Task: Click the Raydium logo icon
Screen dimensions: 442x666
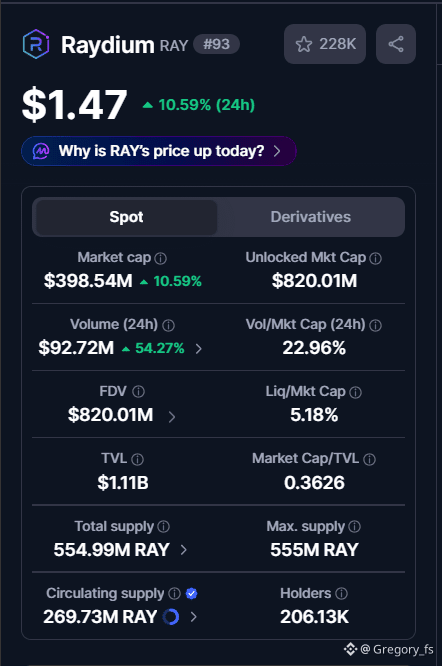Action: click(x=36, y=44)
